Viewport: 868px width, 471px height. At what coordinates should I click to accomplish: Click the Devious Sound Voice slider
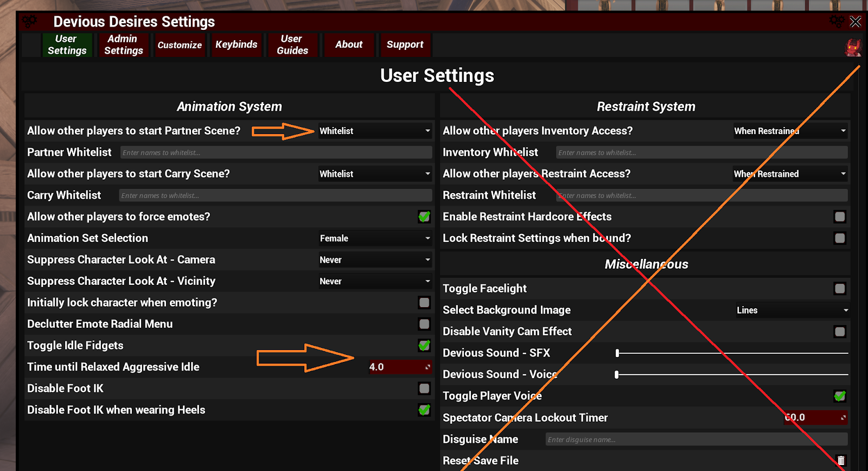[x=732, y=374]
